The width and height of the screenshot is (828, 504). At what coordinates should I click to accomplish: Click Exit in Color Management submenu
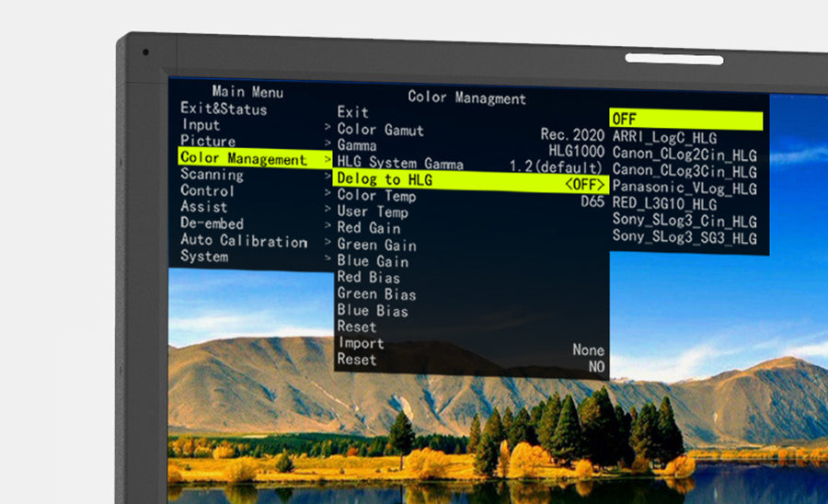[353, 112]
